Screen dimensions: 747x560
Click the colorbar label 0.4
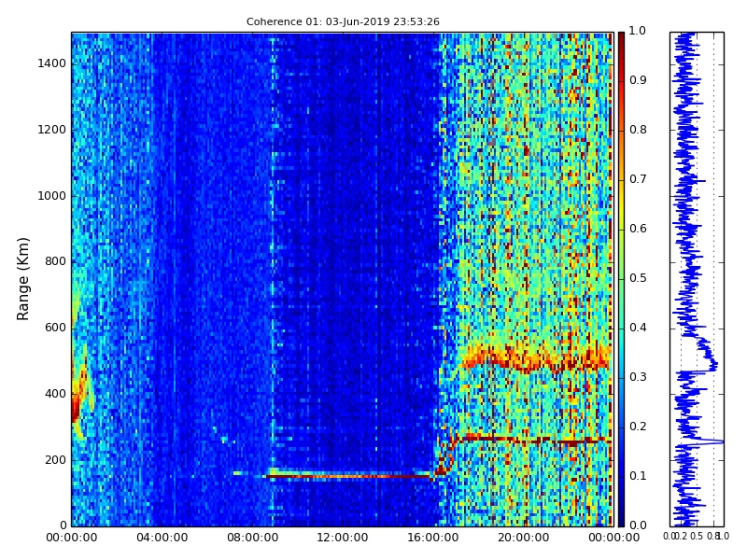[638, 328]
